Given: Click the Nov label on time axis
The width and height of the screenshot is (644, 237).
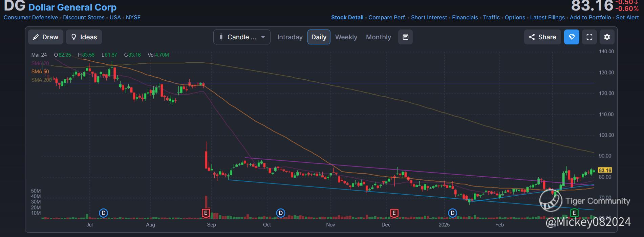Looking at the screenshot, I should [x=330, y=224].
